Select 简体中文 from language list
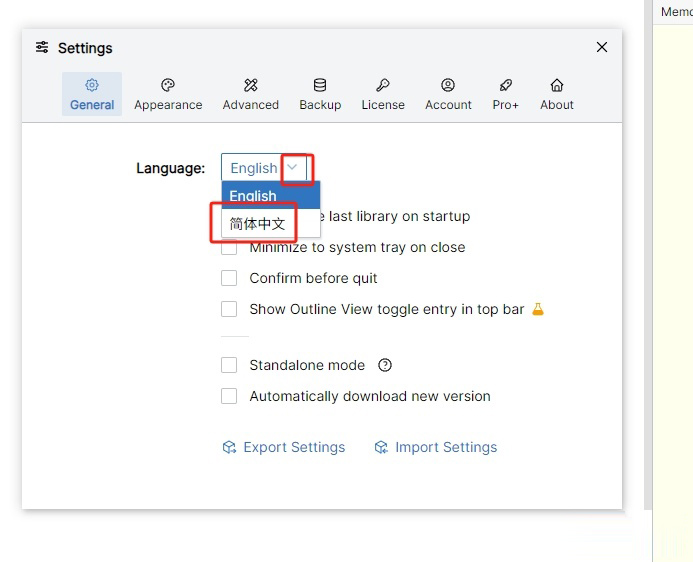 [x=257, y=224]
